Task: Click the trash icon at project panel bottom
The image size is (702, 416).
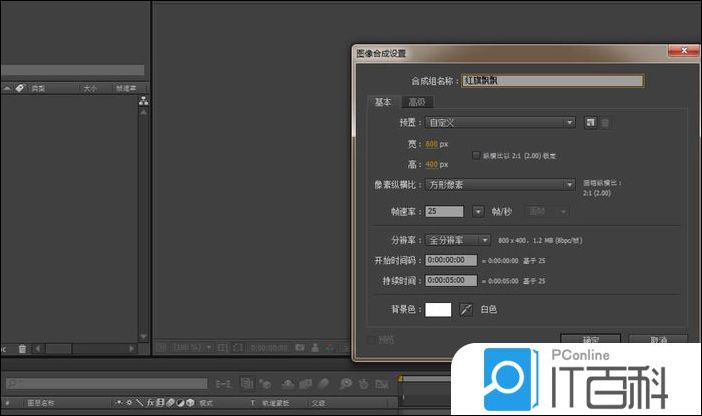Action: [x=22, y=348]
